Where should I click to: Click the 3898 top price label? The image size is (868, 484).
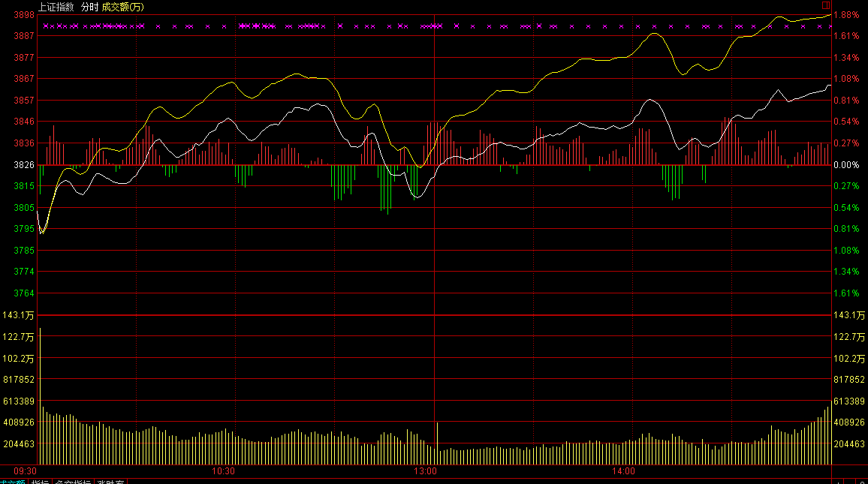pos(24,14)
